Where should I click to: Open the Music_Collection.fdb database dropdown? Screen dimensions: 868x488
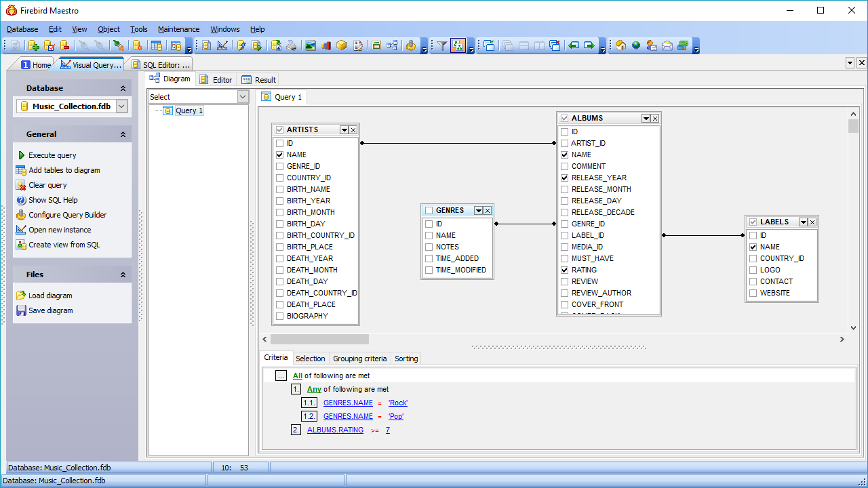(x=121, y=106)
